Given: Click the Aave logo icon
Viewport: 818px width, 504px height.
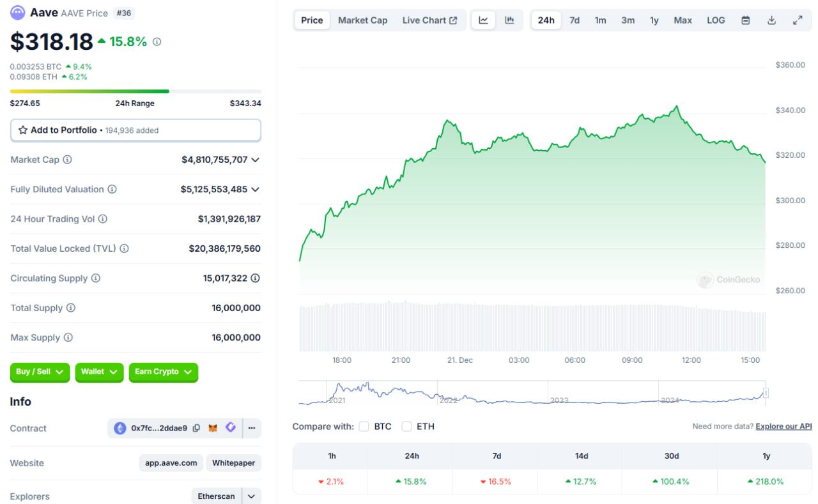Looking at the screenshot, I should [x=18, y=13].
